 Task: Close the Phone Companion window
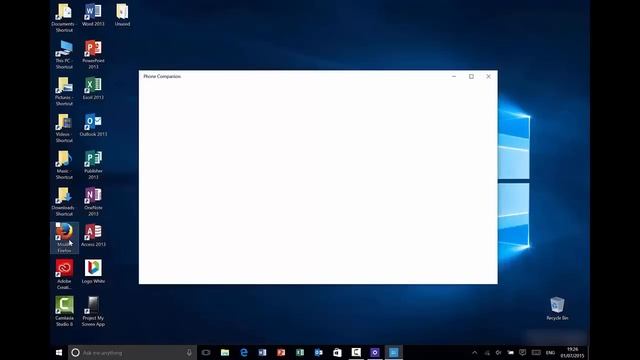[488, 76]
